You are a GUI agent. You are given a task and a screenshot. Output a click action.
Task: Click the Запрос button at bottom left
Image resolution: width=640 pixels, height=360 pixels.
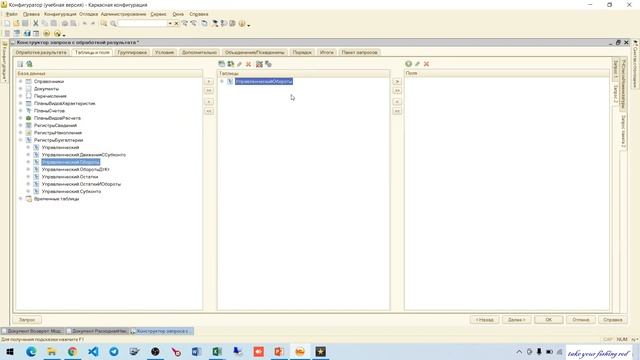click(27, 320)
